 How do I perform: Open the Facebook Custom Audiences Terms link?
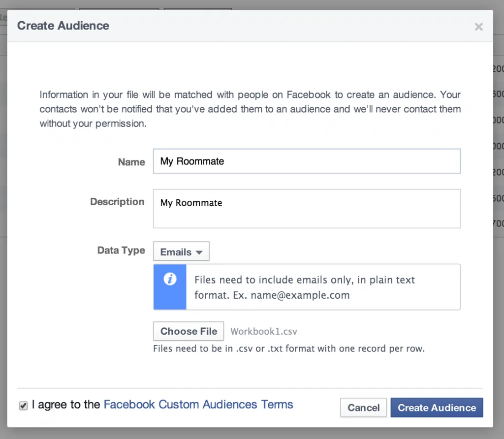pos(198,404)
